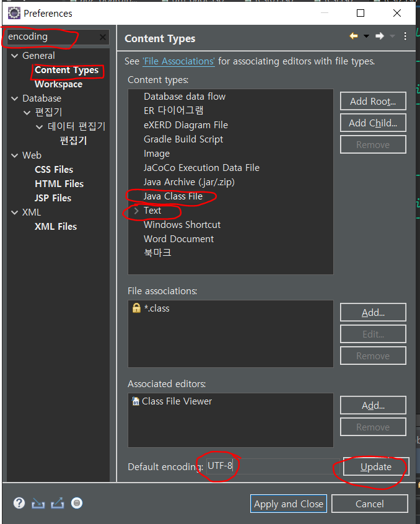The width and height of the screenshot is (420, 524).
Task: Select Content Types in the tree
Action: click(x=66, y=70)
